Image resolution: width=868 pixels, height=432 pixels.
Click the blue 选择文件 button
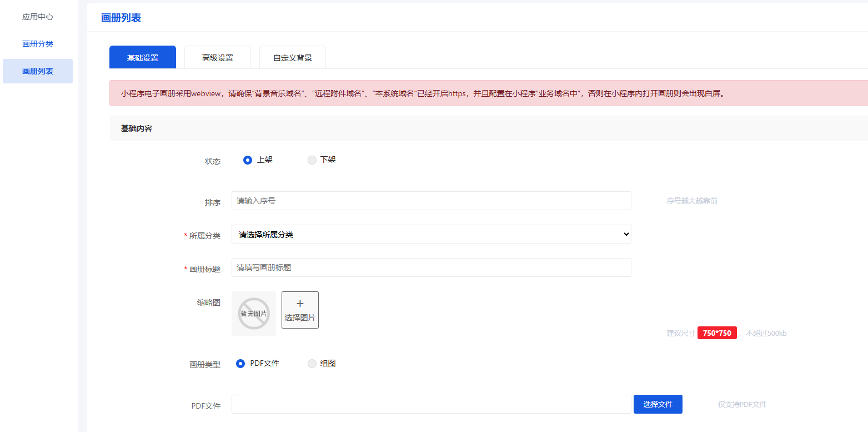click(658, 404)
